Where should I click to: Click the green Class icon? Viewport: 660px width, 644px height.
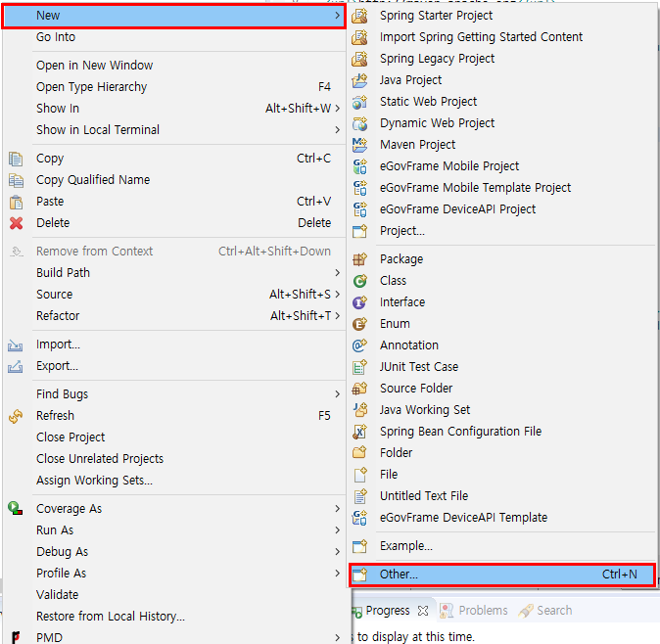click(359, 281)
